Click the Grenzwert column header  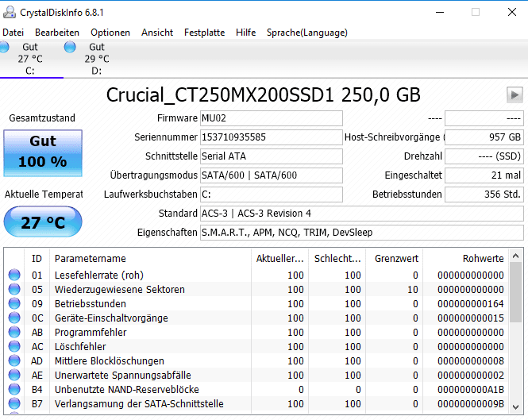[395, 258]
